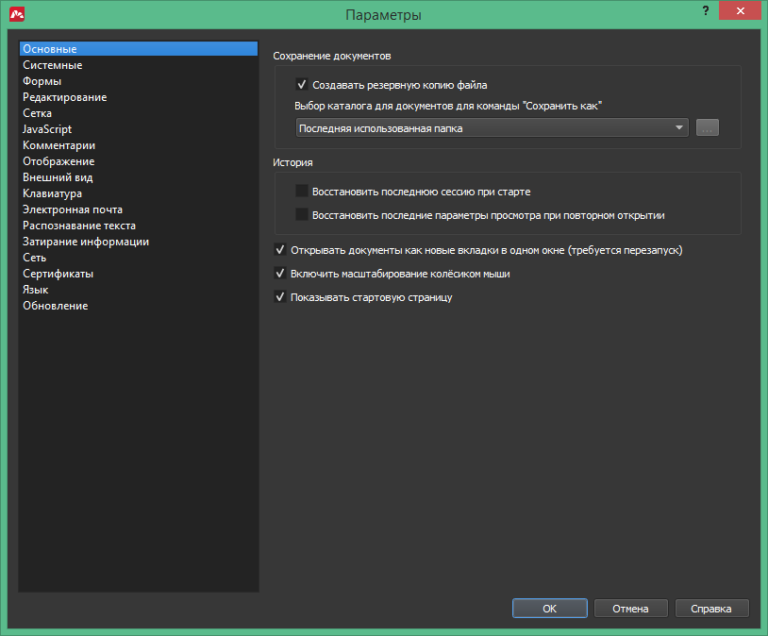Open Затирание информации settings
The image size is (768, 636).
click(x=139, y=242)
